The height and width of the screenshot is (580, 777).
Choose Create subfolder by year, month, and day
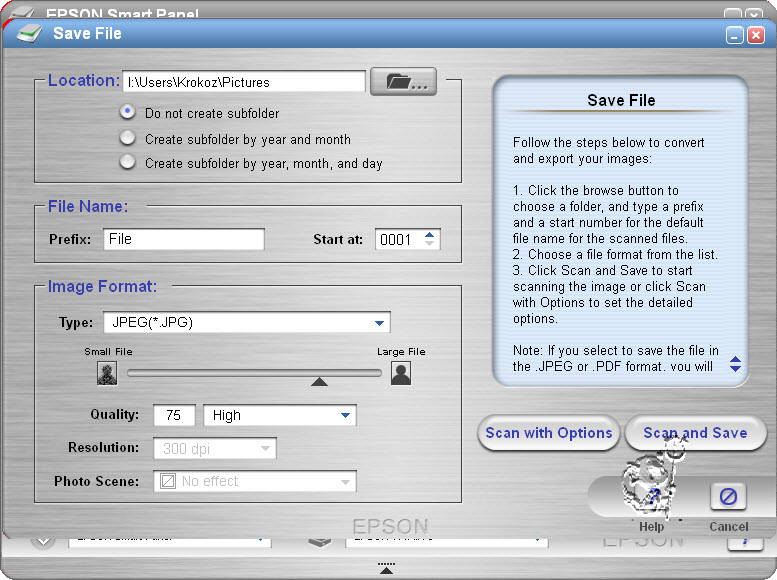tap(127, 162)
